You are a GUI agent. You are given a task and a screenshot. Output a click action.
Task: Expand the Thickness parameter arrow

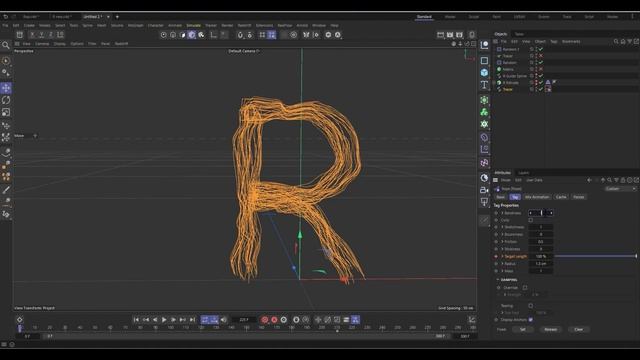[x=502, y=249]
